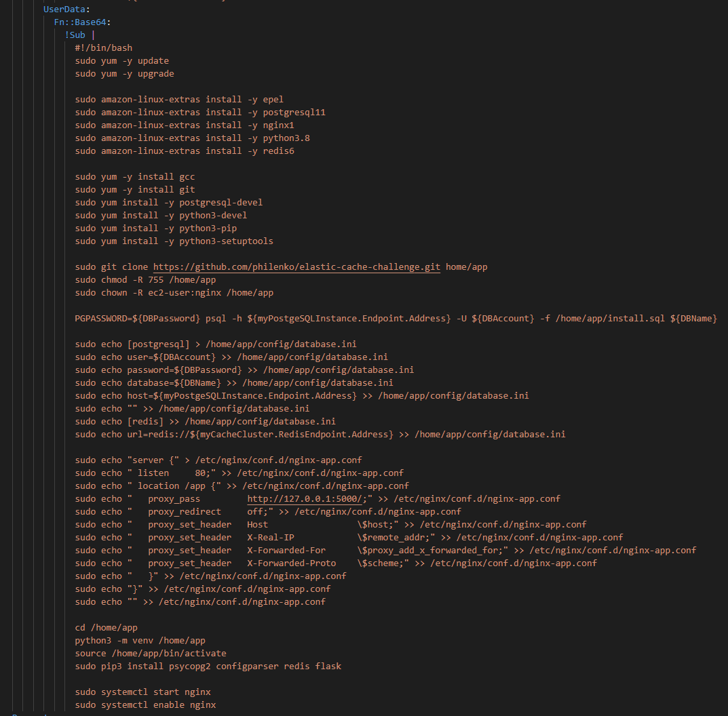The width and height of the screenshot is (728, 716).
Task: Click the postgresql11 install line
Action: click(200, 113)
